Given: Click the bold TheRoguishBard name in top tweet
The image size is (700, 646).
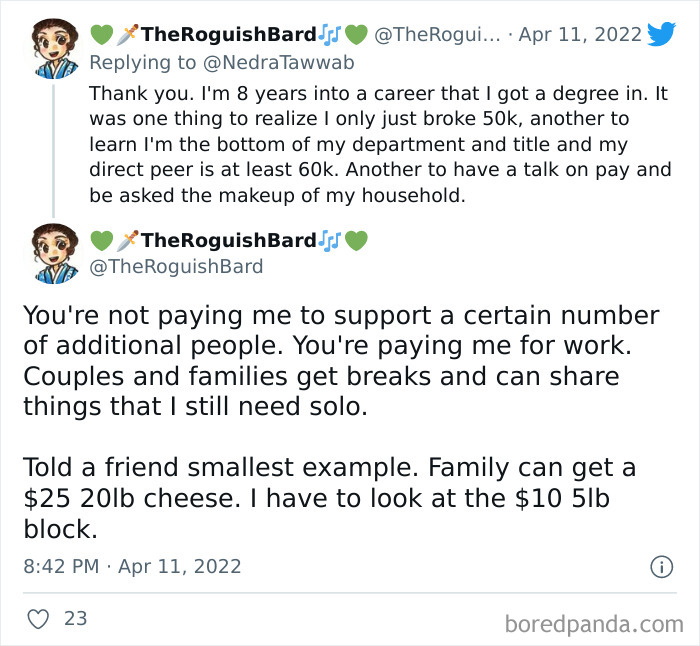Looking at the screenshot, I should coord(229,35).
